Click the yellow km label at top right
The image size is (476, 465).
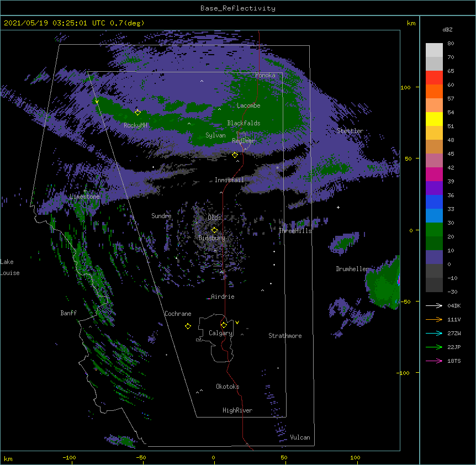pos(411,23)
